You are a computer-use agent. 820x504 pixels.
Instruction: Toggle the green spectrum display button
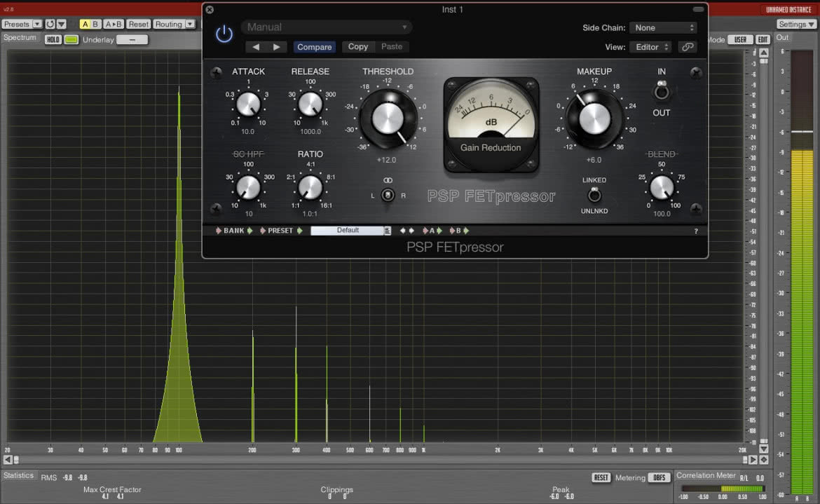coord(71,40)
